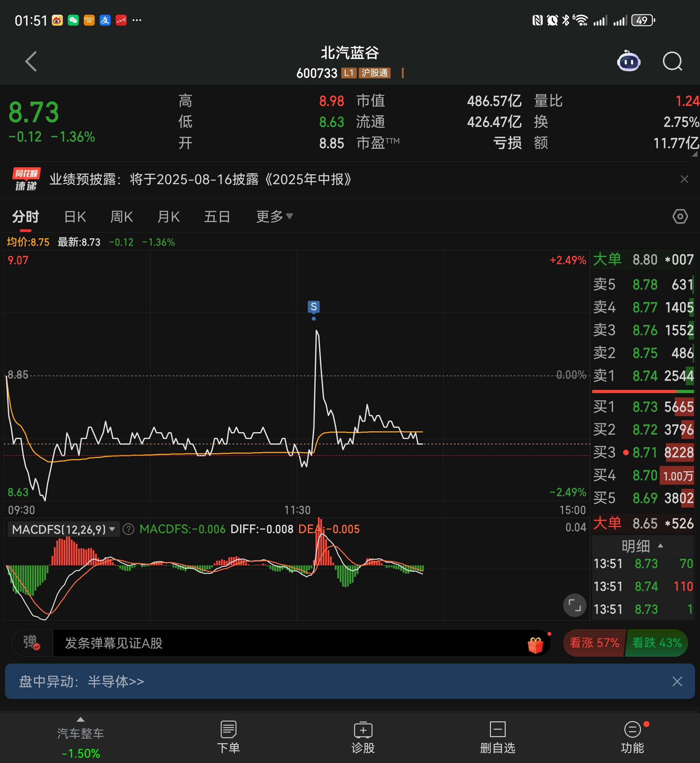Open stock search magnifier
This screenshot has height=763, width=700.
(673, 61)
